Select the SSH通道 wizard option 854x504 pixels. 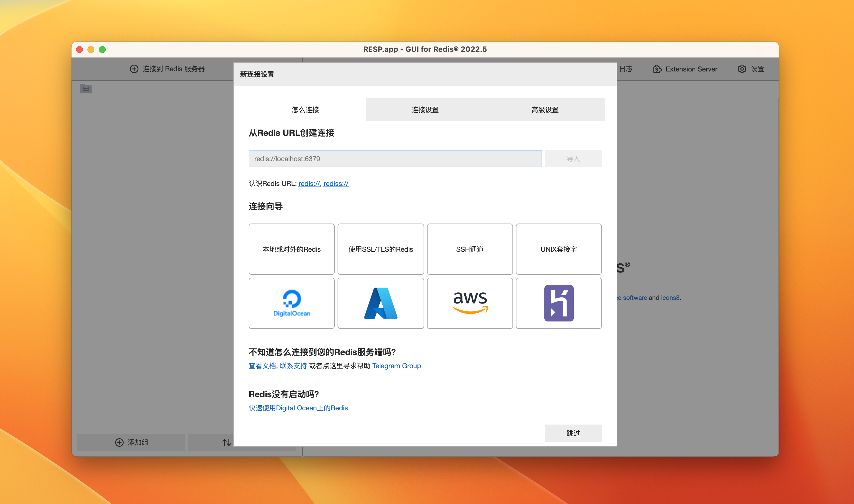coord(470,249)
